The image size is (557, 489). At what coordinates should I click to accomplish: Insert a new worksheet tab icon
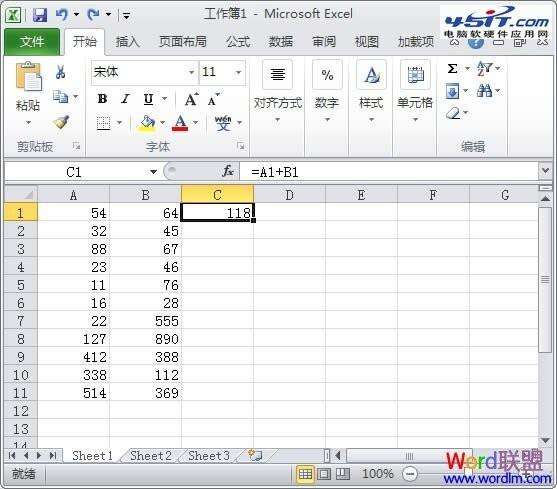[x=255, y=455]
